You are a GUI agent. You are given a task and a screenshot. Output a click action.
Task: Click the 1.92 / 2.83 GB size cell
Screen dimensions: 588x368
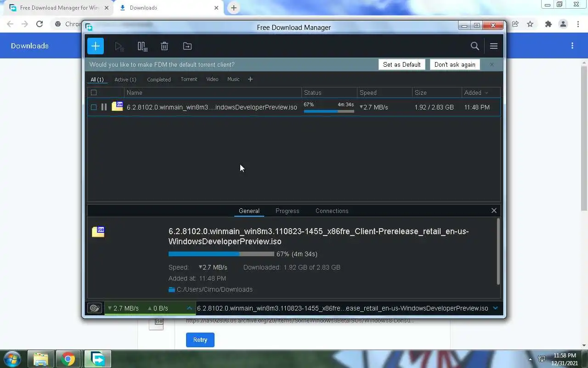(x=434, y=107)
